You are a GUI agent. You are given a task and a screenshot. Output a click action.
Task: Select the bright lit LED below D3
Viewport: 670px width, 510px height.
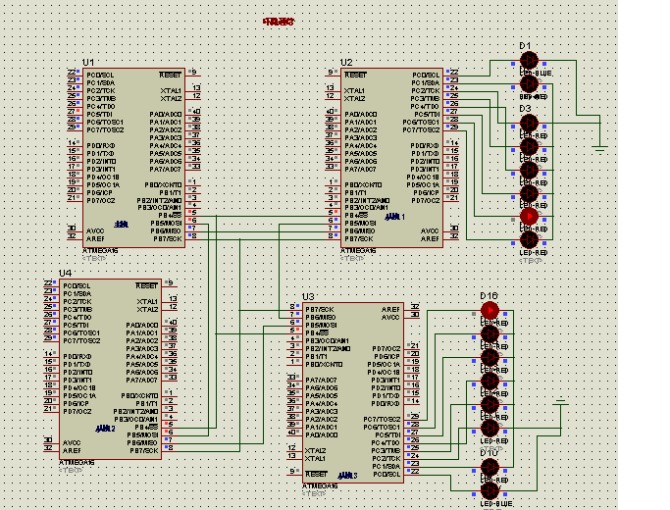click(x=527, y=216)
